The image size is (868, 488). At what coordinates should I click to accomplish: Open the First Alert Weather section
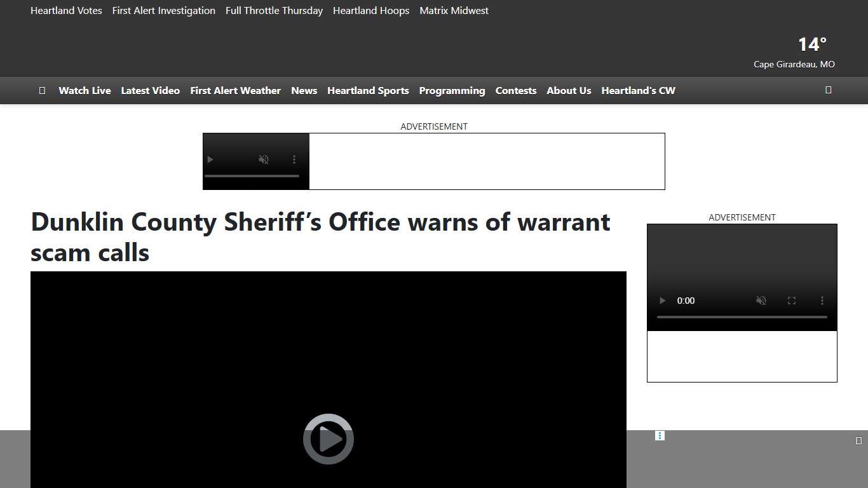pyautogui.click(x=235, y=90)
